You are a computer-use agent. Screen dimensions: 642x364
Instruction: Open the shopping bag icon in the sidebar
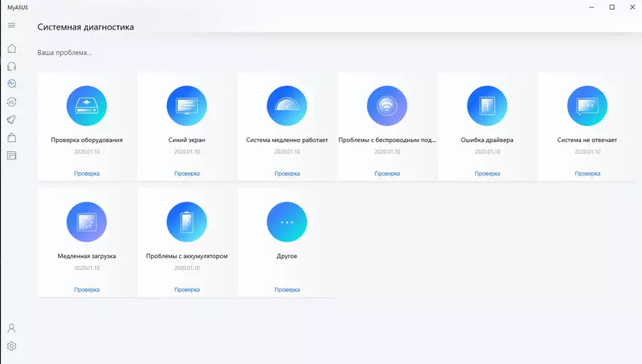[x=11, y=137]
